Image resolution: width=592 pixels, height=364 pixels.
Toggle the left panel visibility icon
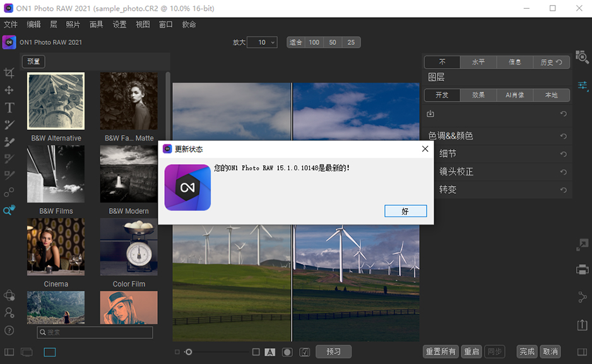(x=9, y=352)
